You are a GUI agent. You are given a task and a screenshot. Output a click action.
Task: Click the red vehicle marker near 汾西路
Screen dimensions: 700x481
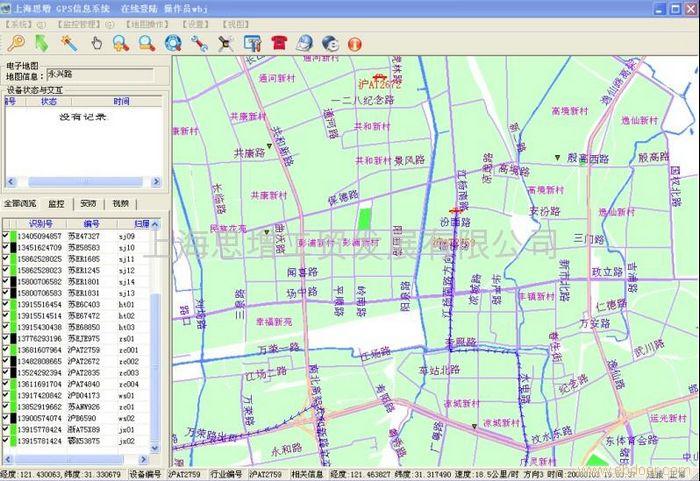coord(455,210)
